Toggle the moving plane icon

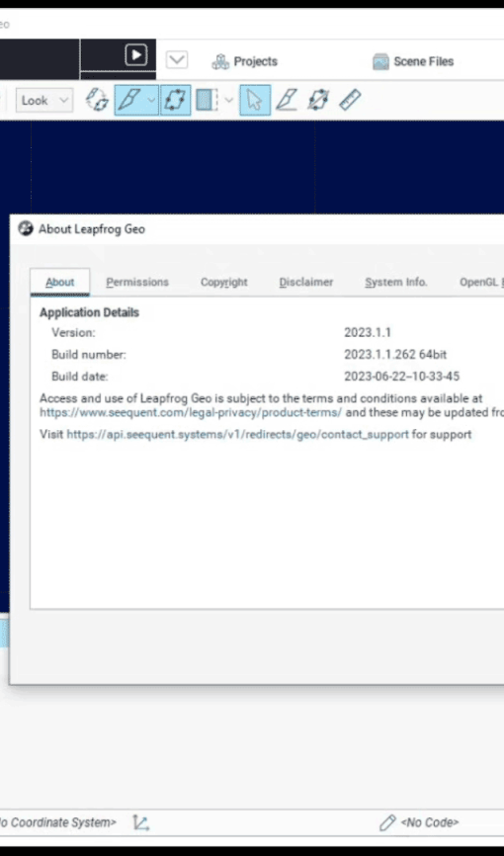pyautogui.click(x=175, y=101)
